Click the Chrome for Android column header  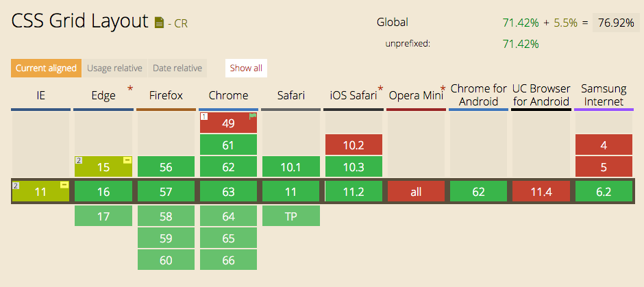click(x=478, y=95)
